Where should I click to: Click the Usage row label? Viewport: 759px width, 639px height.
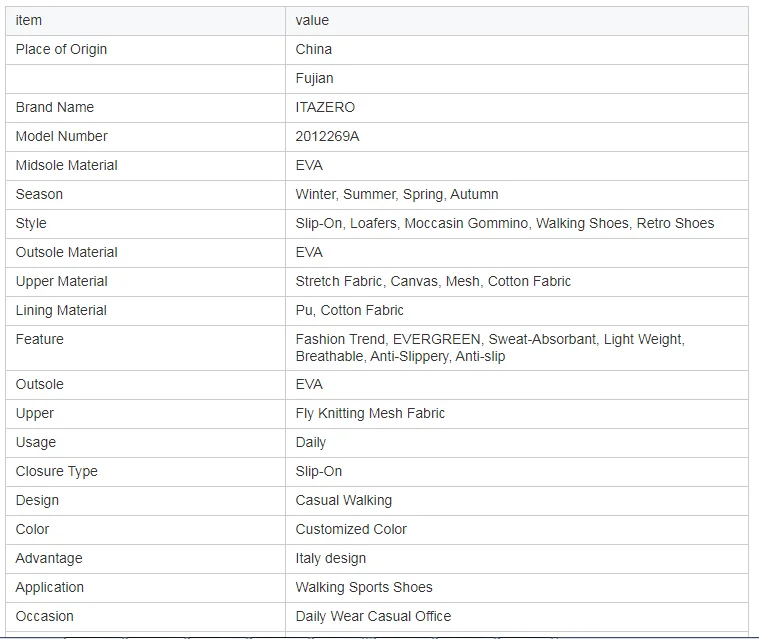pos(36,442)
